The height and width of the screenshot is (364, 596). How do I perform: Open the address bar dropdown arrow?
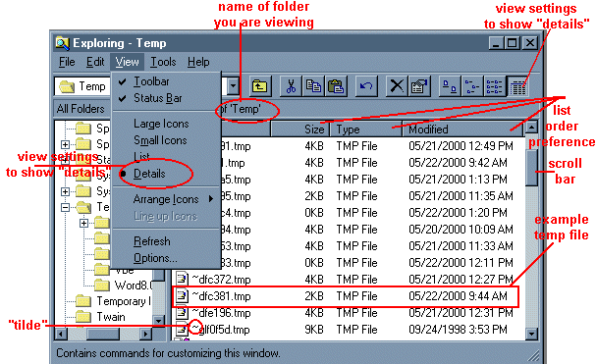tap(233, 86)
